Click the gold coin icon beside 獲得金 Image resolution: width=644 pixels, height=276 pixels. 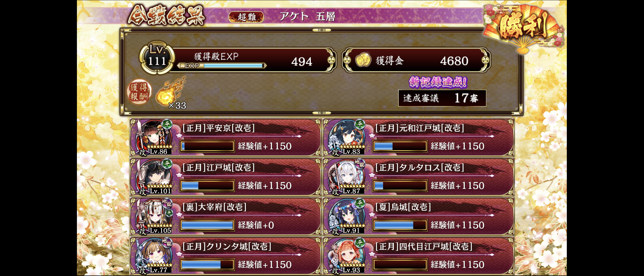tap(363, 60)
